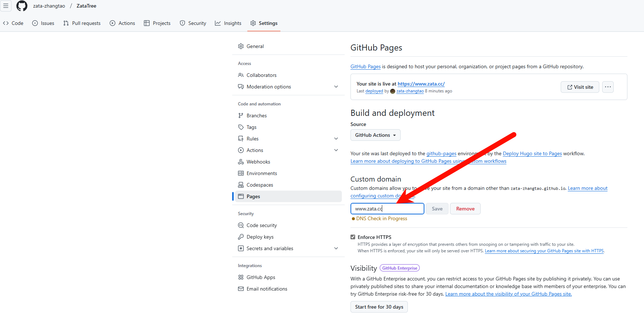Open the deployed link in status line
The image size is (644, 318).
click(x=374, y=91)
